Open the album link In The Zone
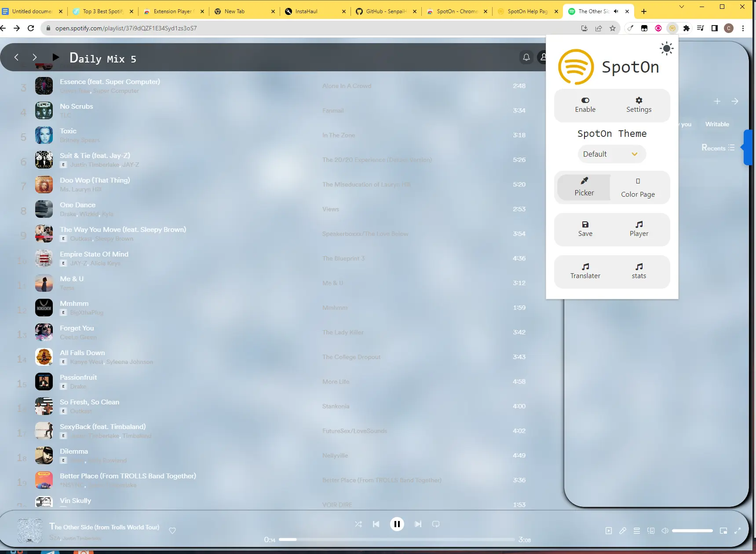Image resolution: width=756 pixels, height=554 pixels. coord(338,135)
